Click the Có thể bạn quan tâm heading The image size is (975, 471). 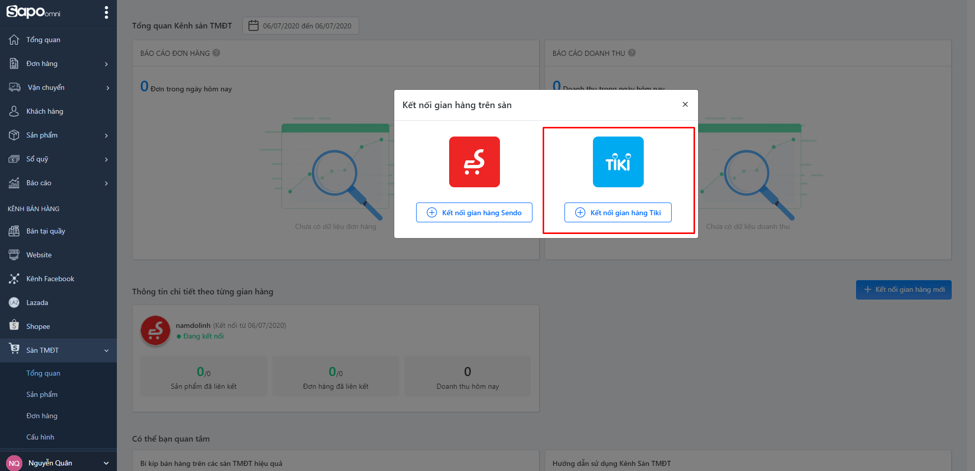(x=171, y=439)
